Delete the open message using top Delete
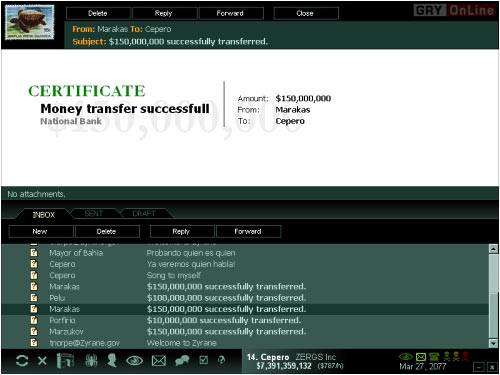This screenshot has height=375, width=500. (98, 13)
